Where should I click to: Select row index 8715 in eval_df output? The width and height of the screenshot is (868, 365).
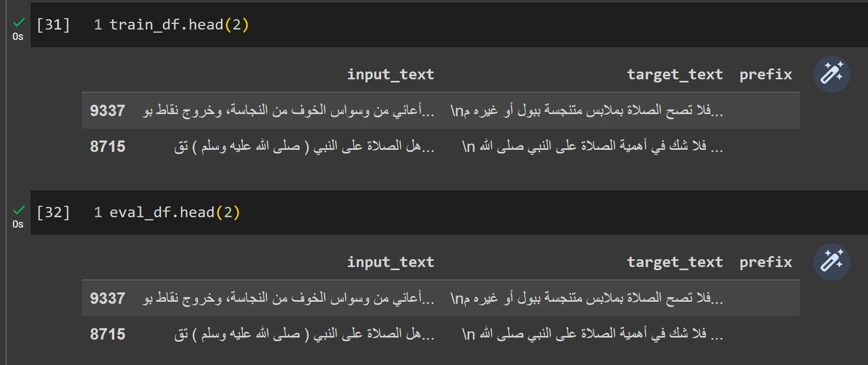coord(108,334)
